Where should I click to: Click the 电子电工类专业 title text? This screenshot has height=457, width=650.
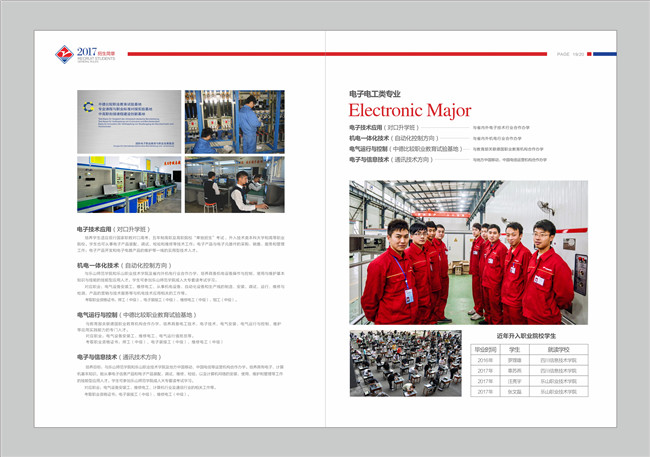tap(377, 93)
